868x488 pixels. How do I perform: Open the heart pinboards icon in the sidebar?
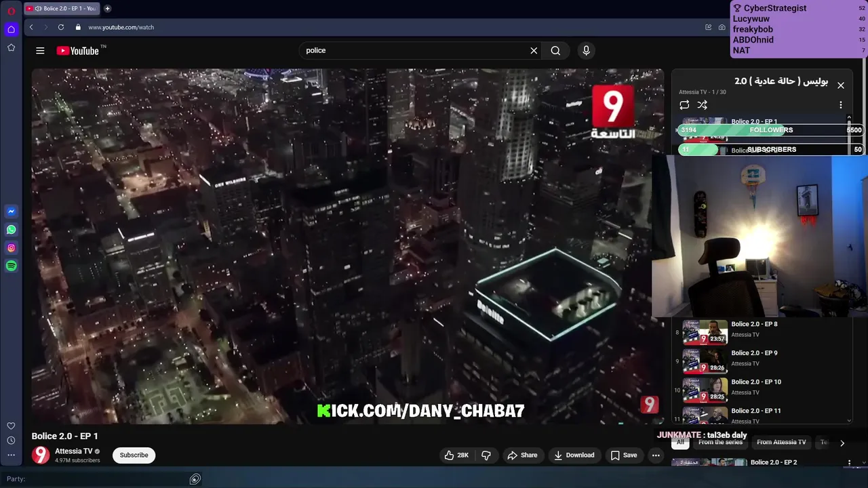click(x=11, y=426)
